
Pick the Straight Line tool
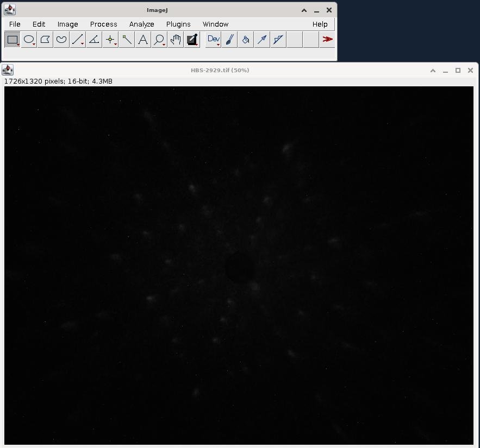(78, 40)
